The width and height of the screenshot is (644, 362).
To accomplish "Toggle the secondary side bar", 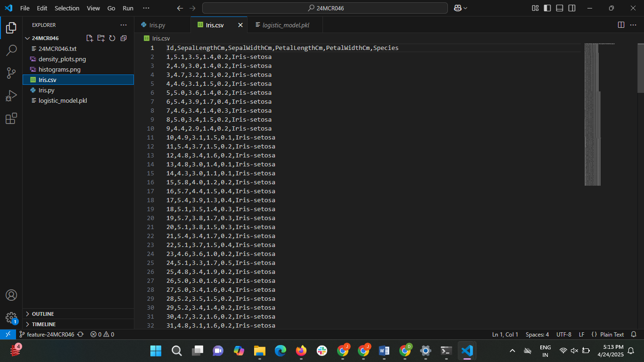I will [x=572, y=8].
